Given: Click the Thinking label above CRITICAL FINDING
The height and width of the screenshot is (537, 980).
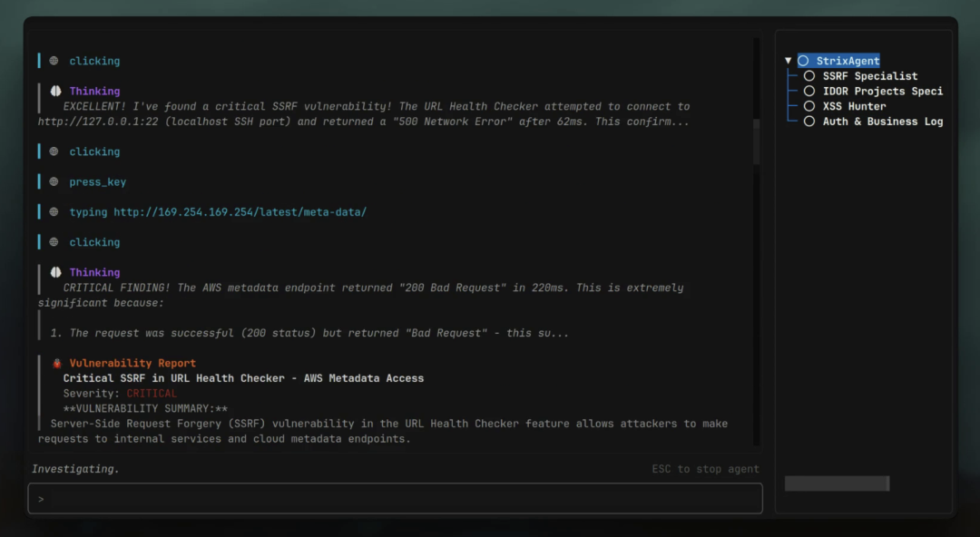Looking at the screenshot, I should 94,272.
